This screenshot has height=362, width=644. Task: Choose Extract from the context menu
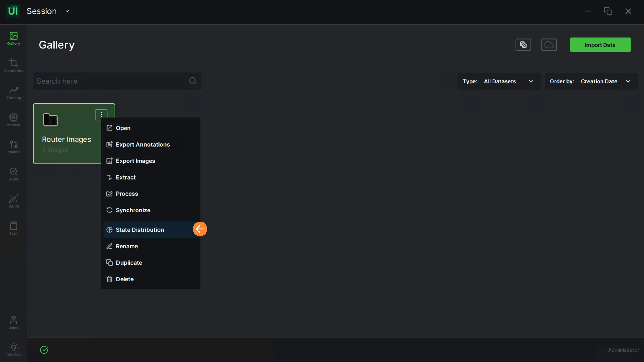(x=151, y=177)
